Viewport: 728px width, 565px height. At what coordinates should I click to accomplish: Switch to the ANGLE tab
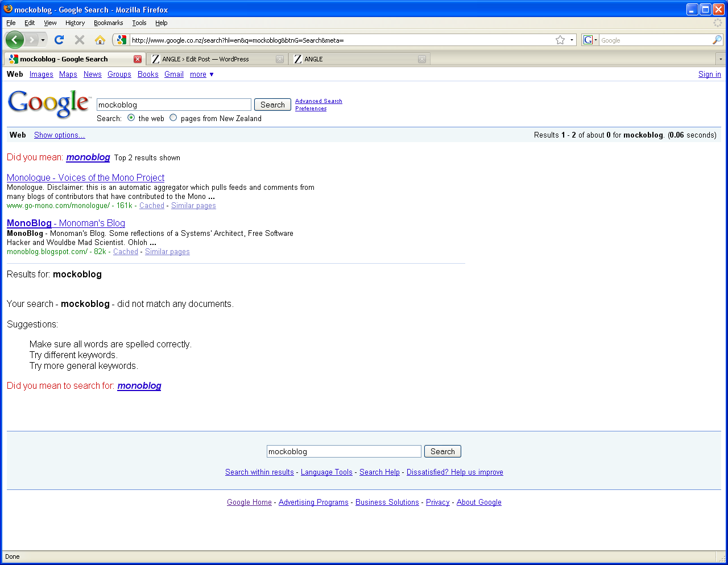coord(359,59)
